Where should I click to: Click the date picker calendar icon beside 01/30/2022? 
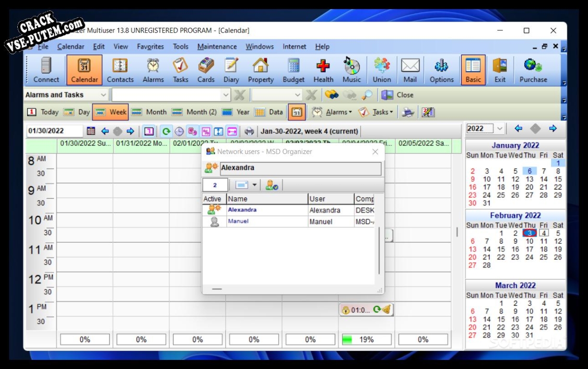click(91, 131)
